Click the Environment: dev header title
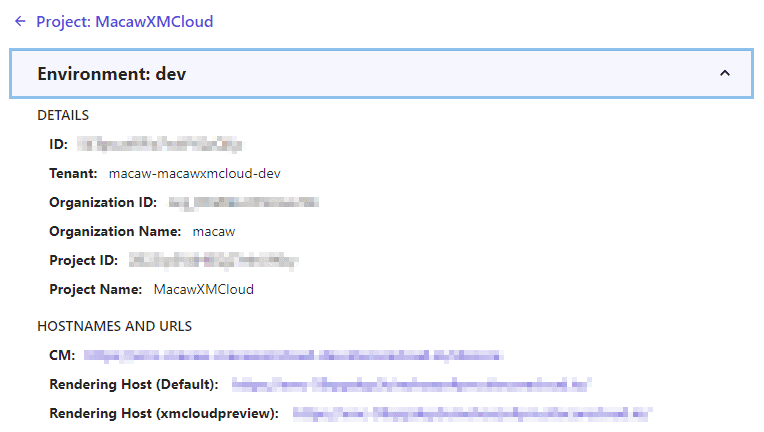Viewport: 764px width, 432px height. click(x=111, y=74)
